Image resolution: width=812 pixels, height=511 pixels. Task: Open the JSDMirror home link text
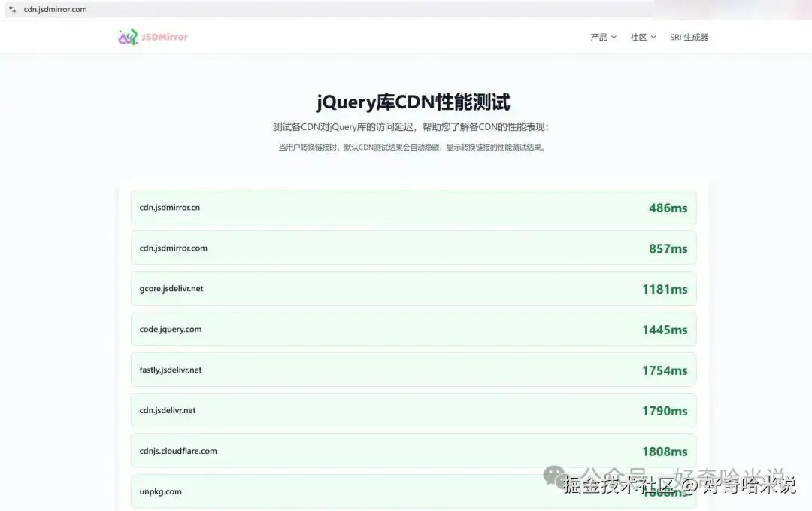165,37
